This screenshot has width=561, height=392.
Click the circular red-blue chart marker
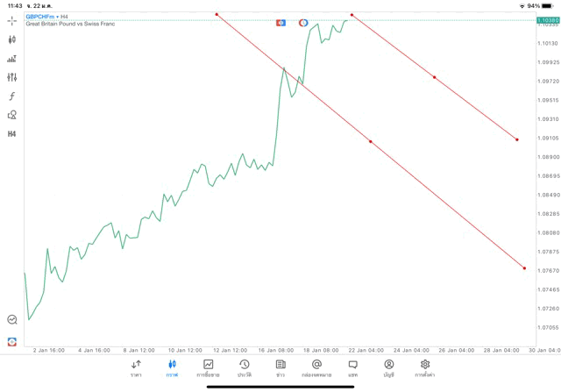tap(303, 23)
